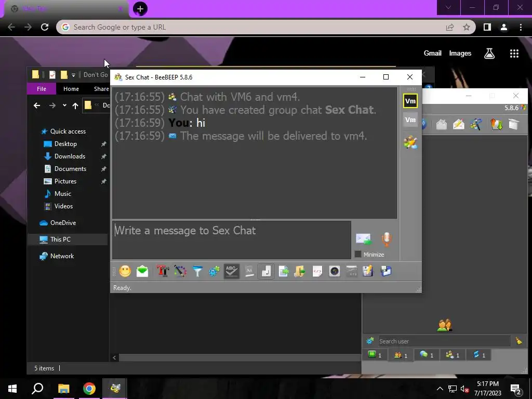Click the grey envelope icon in the BeeBEEP main window
This screenshot has height=399, width=532.
pos(441,124)
